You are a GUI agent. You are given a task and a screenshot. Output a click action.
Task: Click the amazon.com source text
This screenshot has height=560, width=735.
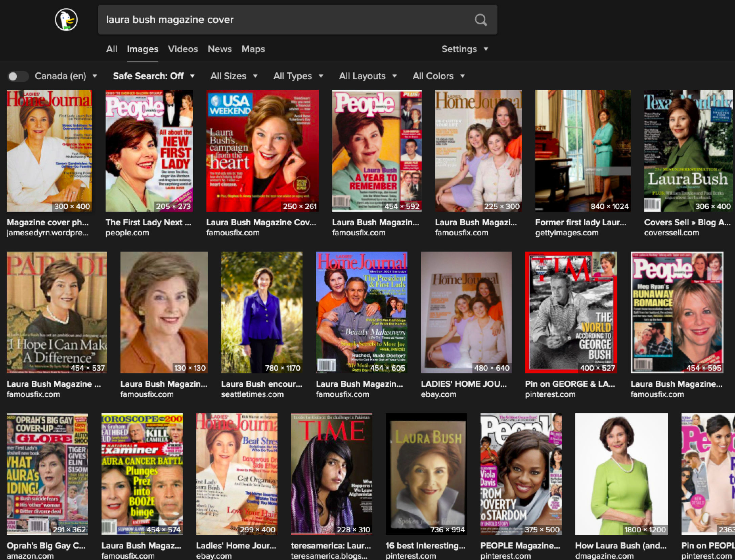click(x=30, y=556)
